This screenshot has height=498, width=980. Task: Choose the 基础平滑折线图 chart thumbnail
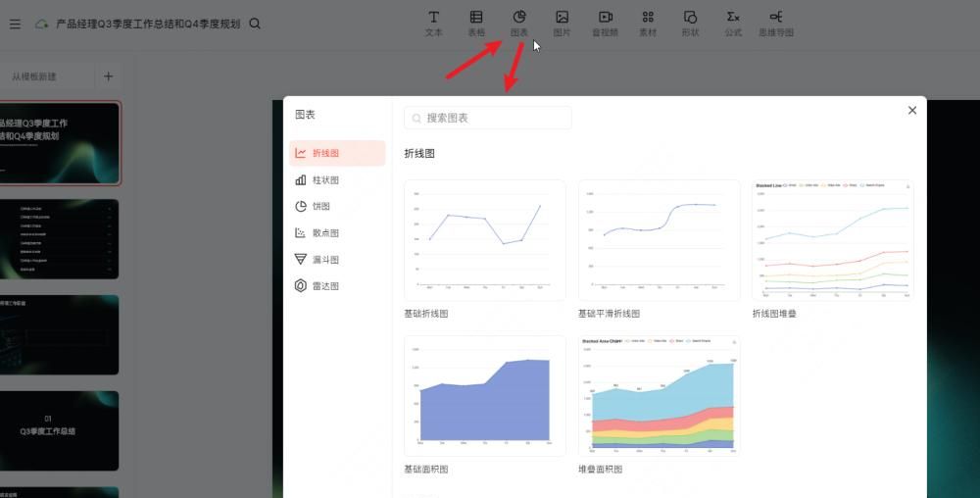click(659, 240)
